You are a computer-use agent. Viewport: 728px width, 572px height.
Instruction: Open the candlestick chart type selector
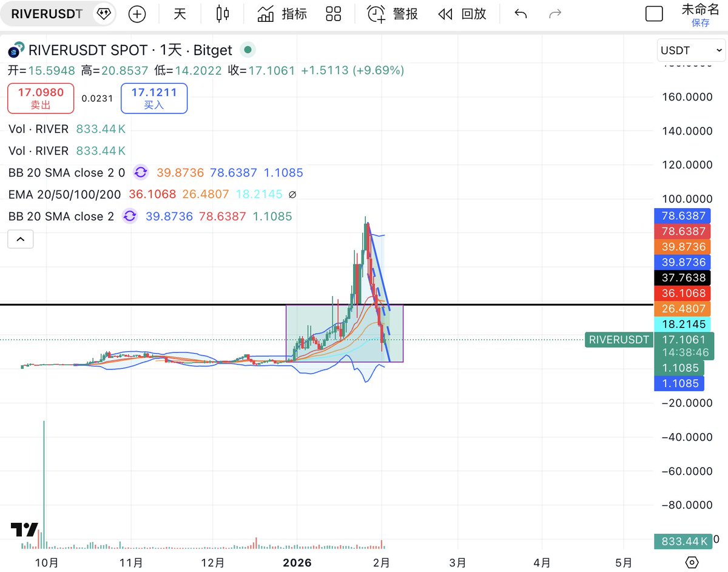click(223, 14)
